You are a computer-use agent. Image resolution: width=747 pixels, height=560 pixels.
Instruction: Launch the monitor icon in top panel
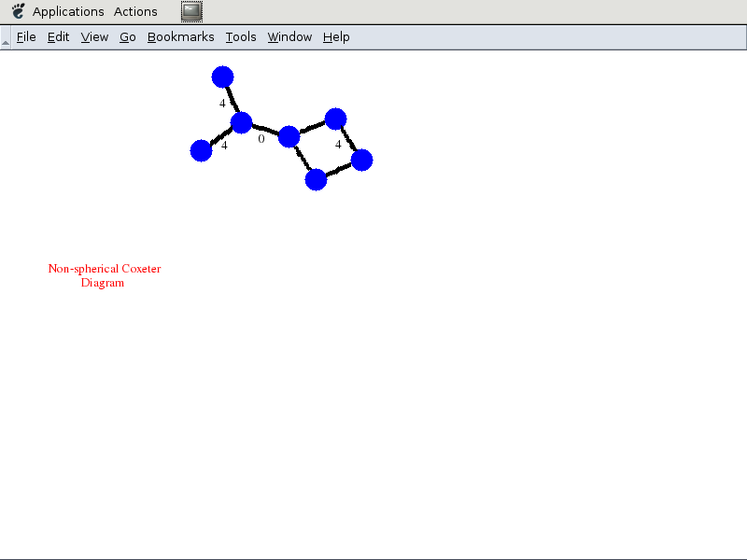191,11
